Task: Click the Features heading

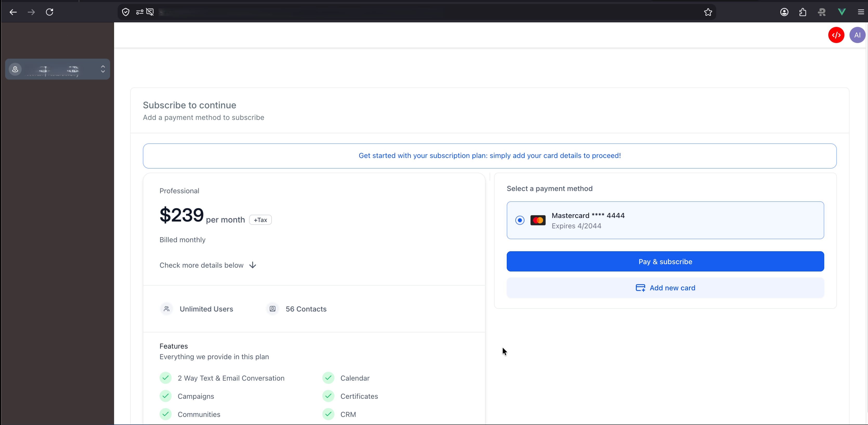Action: [x=174, y=346]
